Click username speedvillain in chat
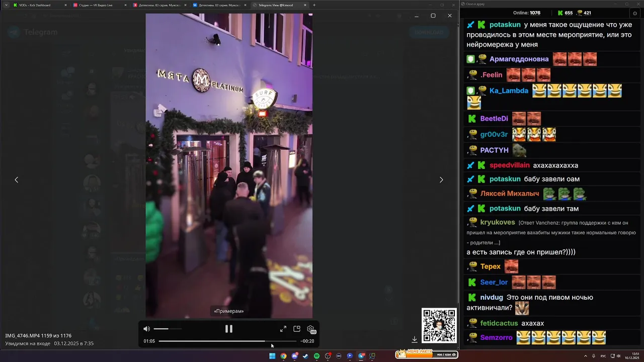The width and height of the screenshot is (644, 362). pyautogui.click(x=510, y=165)
